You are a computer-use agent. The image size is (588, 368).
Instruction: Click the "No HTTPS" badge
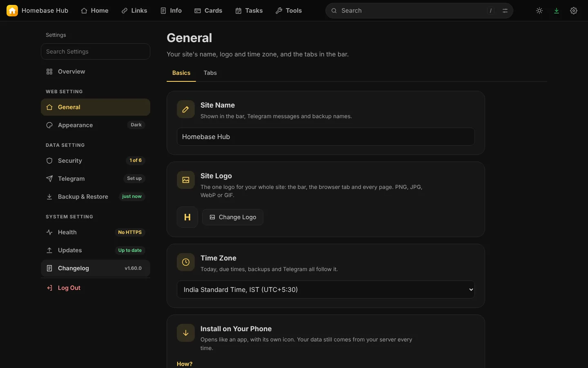(x=130, y=232)
